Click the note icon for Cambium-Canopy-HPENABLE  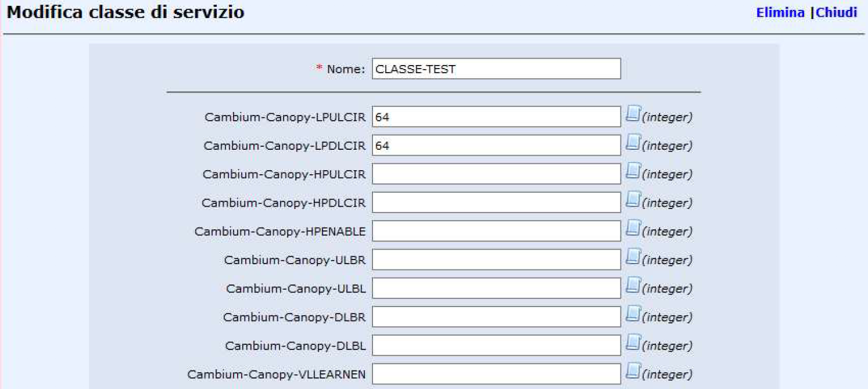(633, 229)
